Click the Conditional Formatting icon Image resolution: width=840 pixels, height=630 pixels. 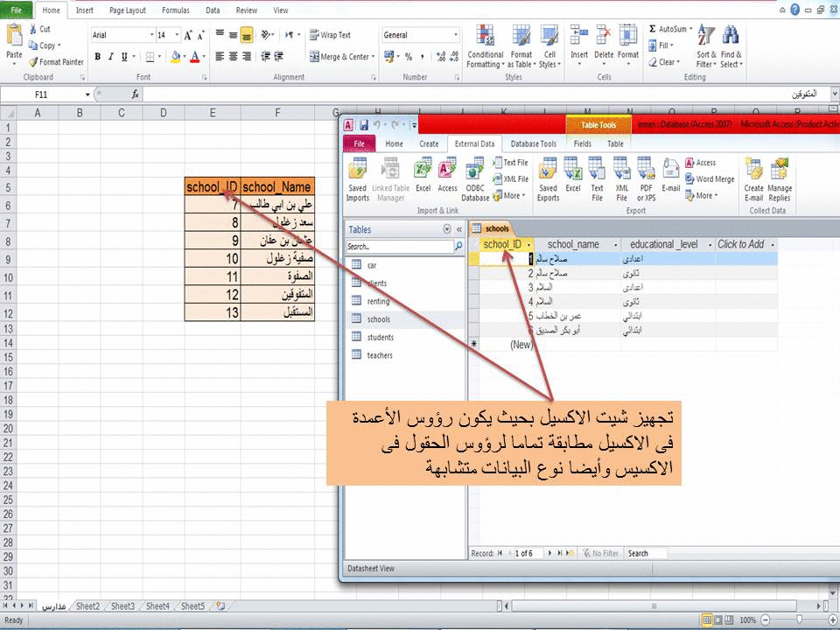[x=485, y=37]
